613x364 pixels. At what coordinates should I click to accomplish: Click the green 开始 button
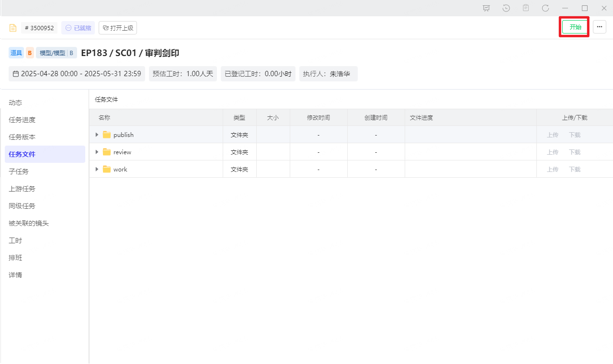(575, 27)
